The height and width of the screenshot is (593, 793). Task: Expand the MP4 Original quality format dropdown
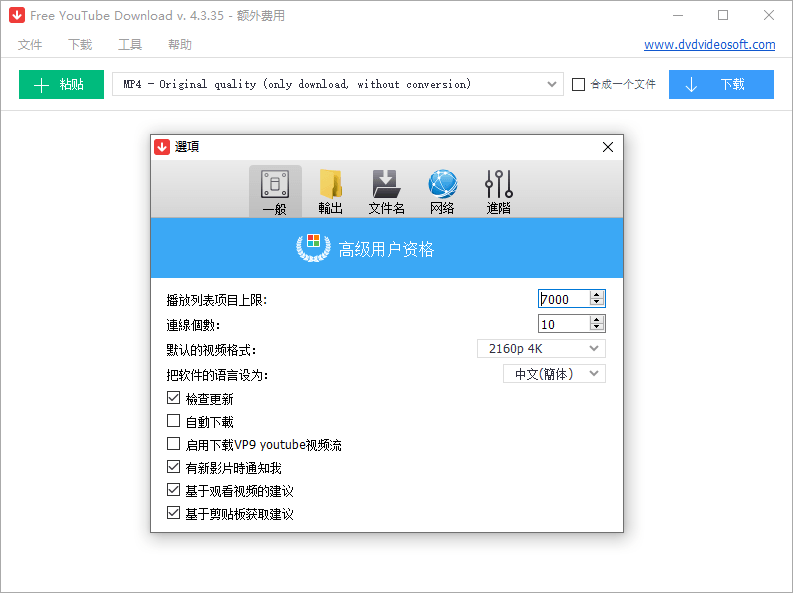coord(338,85)
